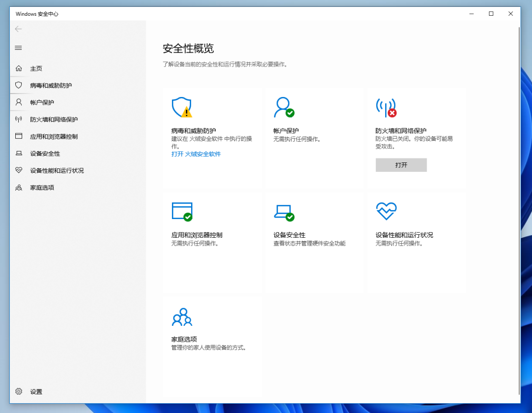The height and width of the screenshot is (413, 532).
Task: Click text 查看状态并管理硬件安全功能
Action: (309, 243)
